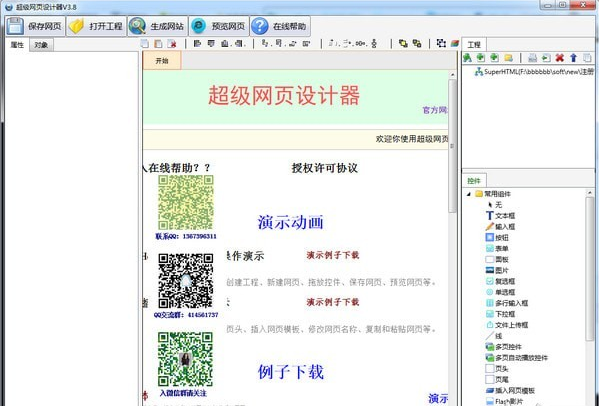The height and width of the screenshot is (406, 599).
Task: Click the blue up arrow icon
Action: (x=573, y=58)
